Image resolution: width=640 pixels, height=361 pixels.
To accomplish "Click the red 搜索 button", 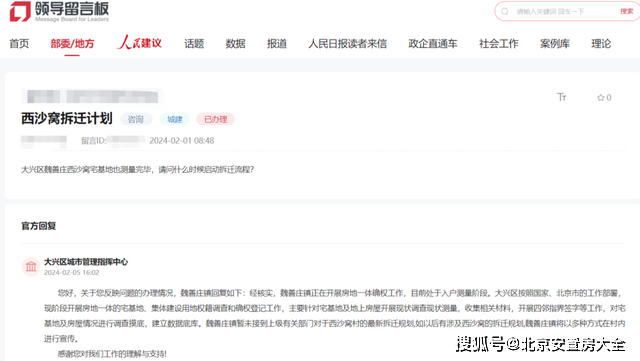I will pyautogui.click(x=627, y=11).
